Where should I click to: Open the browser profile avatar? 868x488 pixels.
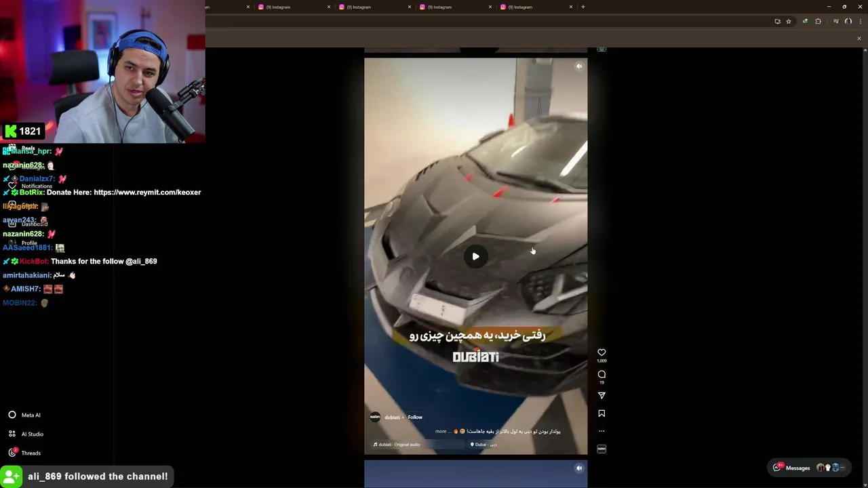(x=848, y=22)
